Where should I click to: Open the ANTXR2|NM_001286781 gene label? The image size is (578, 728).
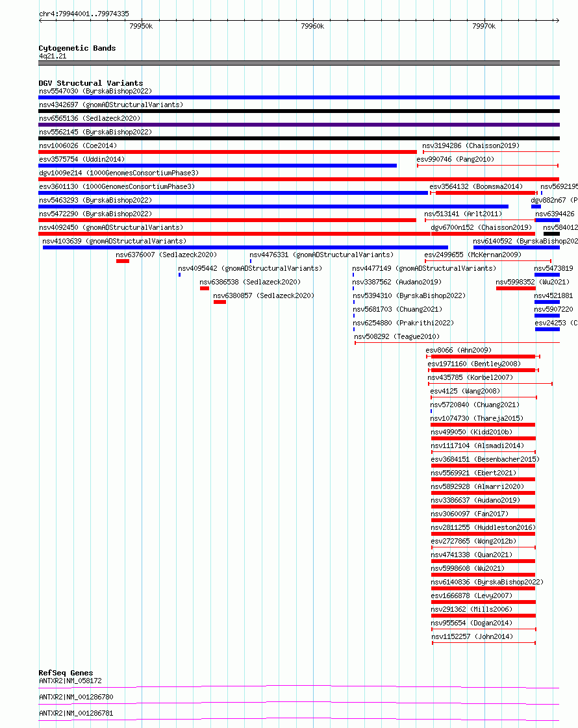[x=76, y=713]
